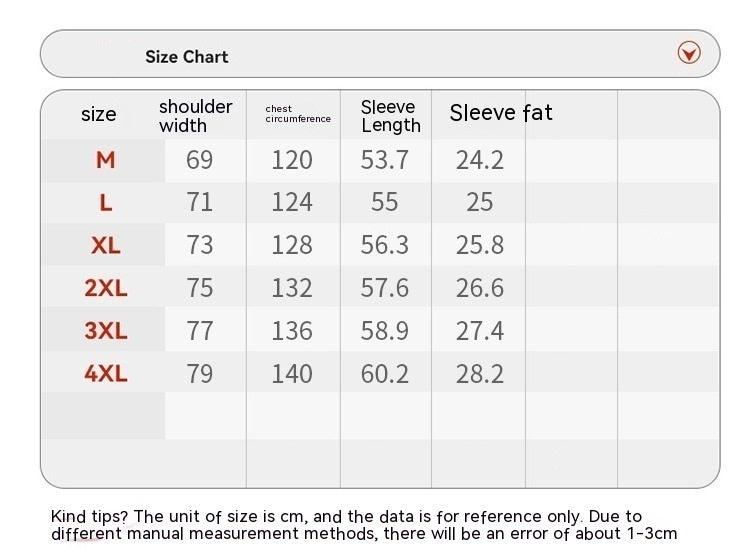The width and height of the screenshot is (740, 560).
Task: Select the L size row label
Action: 106,203
